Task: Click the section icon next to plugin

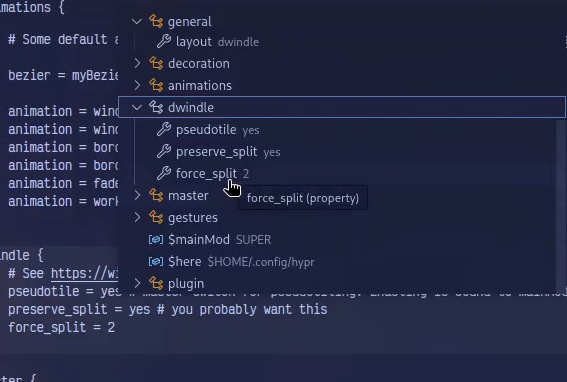Action: pyautogui.click(x=156, y=283)
